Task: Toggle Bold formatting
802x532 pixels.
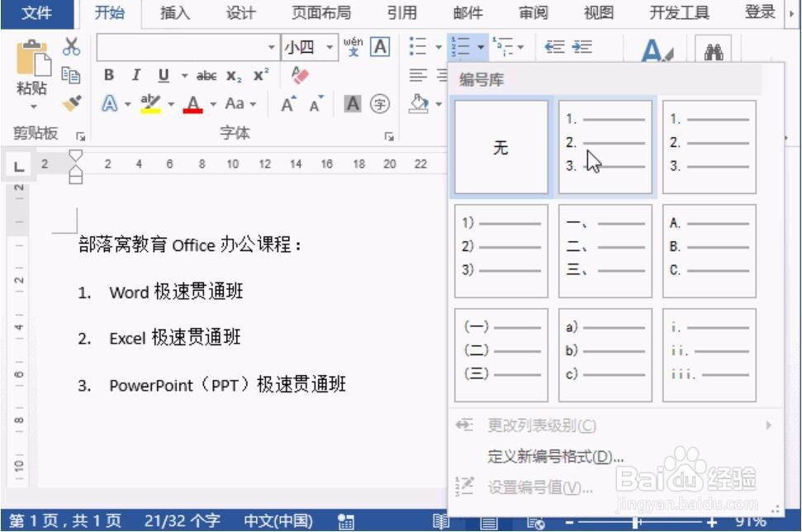Action: 109,75
